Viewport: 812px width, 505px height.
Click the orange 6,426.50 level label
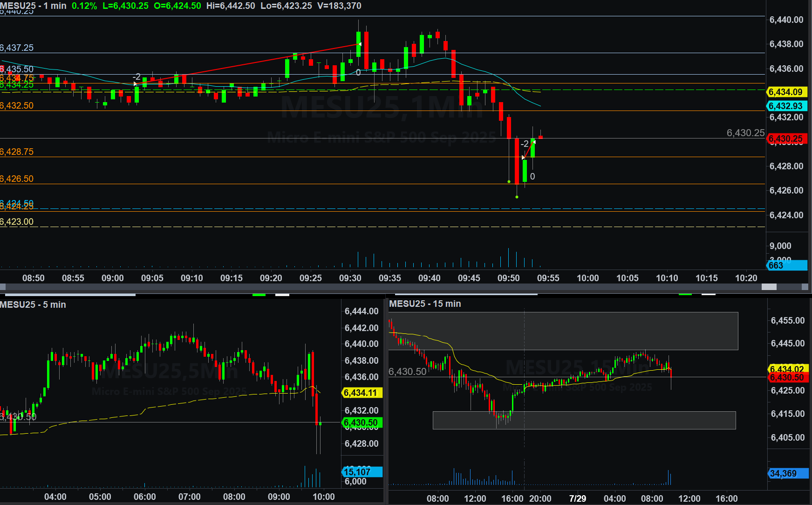tap(17, 179)
